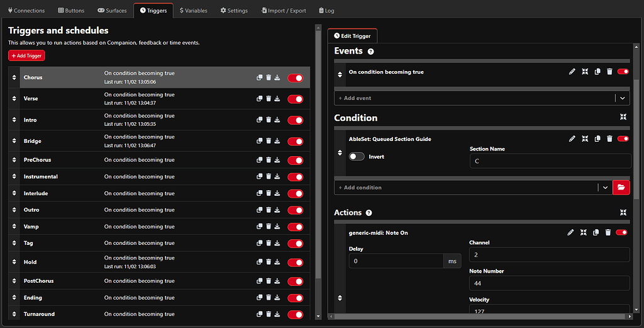Image resolution: width=644 pixels, height=328 pixels.
Task: Open the Add condition dropdown
Action: tap(605, 188)
